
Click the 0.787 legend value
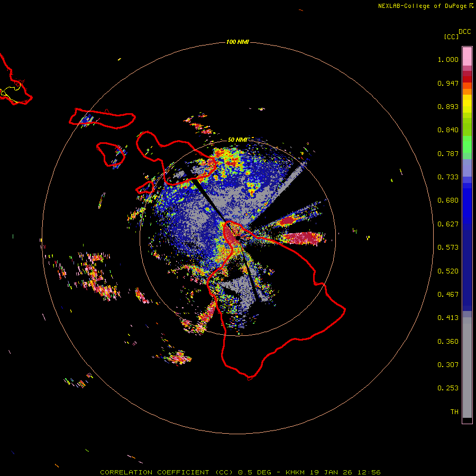(x=448, y=153)
